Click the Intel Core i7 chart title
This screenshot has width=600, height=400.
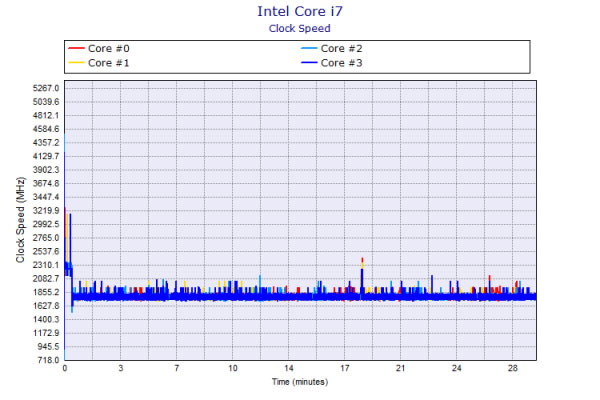(300, 11)
